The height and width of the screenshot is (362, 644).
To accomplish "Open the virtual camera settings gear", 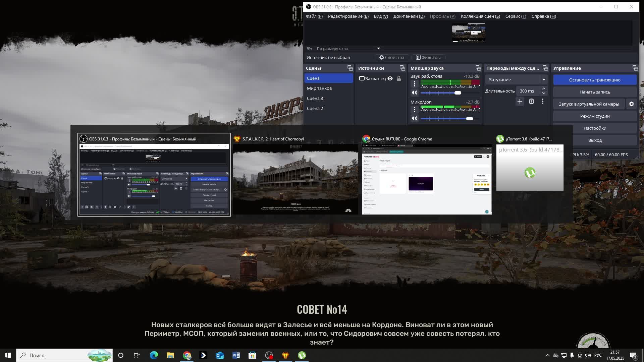I will tap(631, 104).
